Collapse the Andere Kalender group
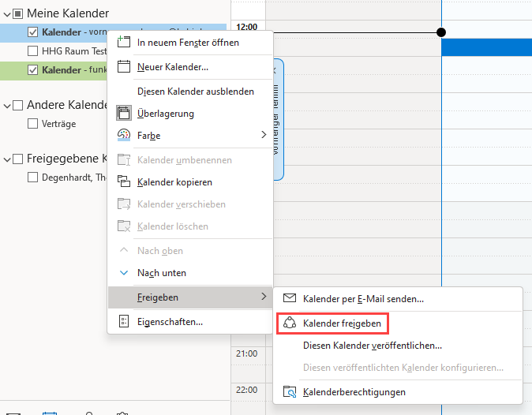 pos(7,107)
